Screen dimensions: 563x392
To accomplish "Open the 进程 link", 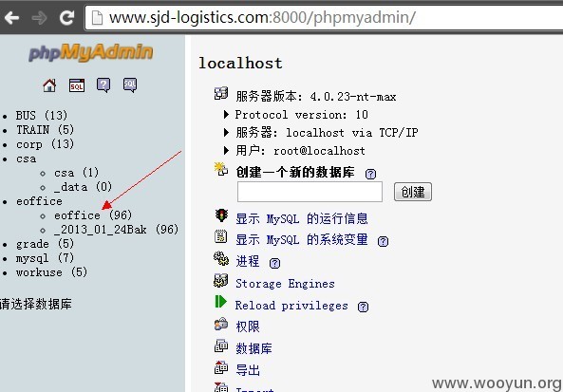I will click(x=248, y=261).
